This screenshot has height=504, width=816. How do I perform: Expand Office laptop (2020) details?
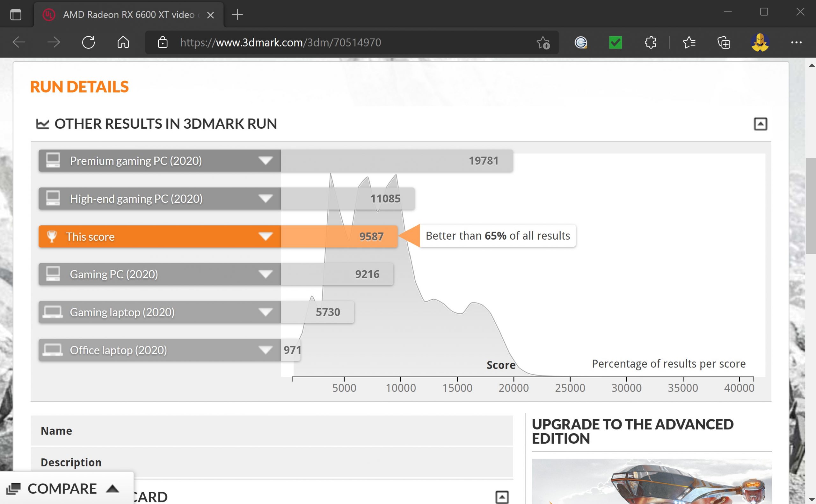265,350
